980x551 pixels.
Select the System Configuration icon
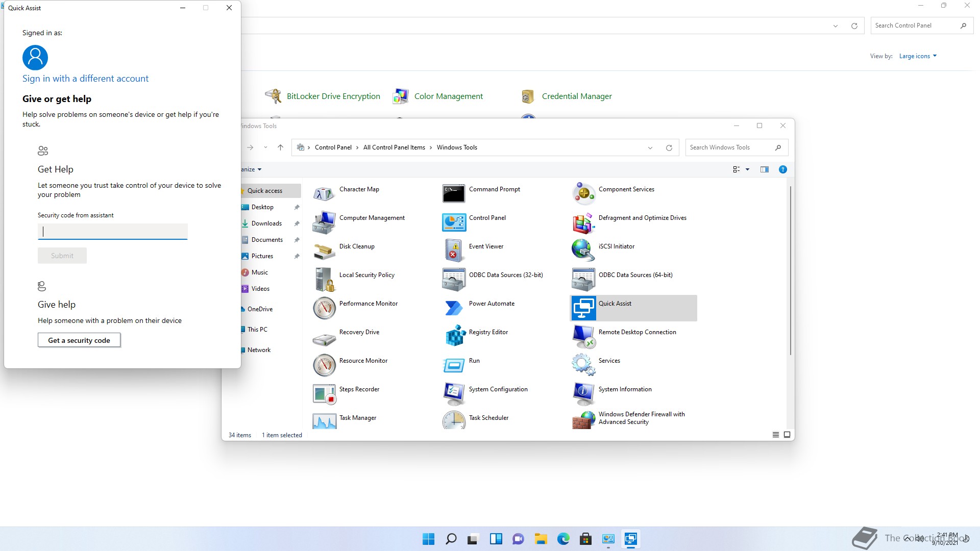(x=454, y=394)
